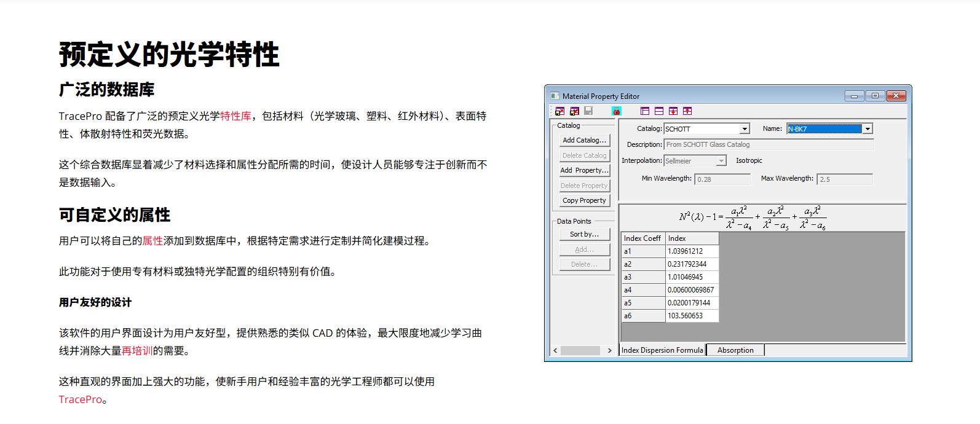Click the Index column header
Viewport: 980px width, 424px height.
coord(692,238)
